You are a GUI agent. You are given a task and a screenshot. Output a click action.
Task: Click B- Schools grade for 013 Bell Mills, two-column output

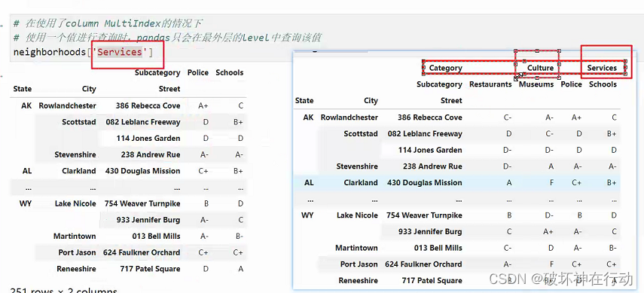click(239, 237)
